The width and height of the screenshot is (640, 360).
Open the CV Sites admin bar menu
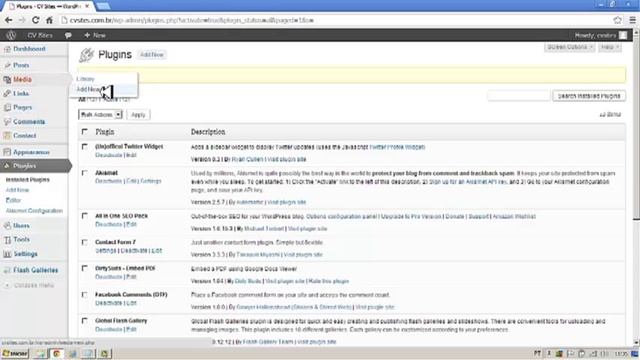(40, 36)
